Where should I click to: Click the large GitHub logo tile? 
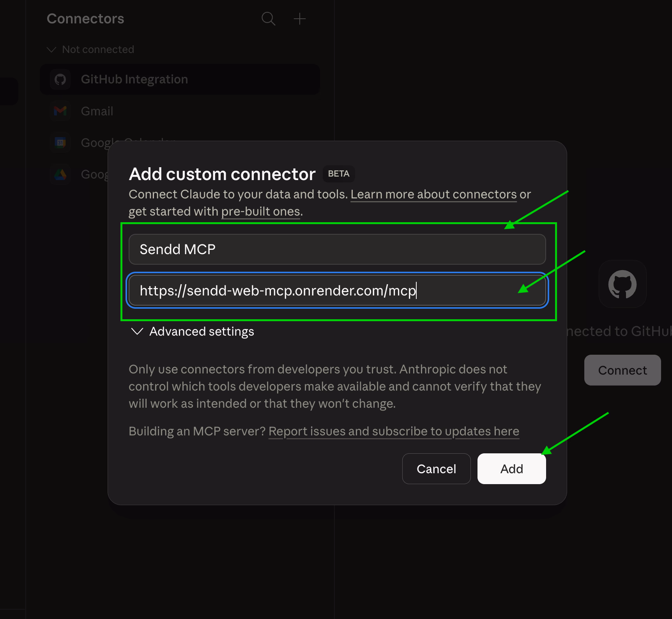coord(622,284)
